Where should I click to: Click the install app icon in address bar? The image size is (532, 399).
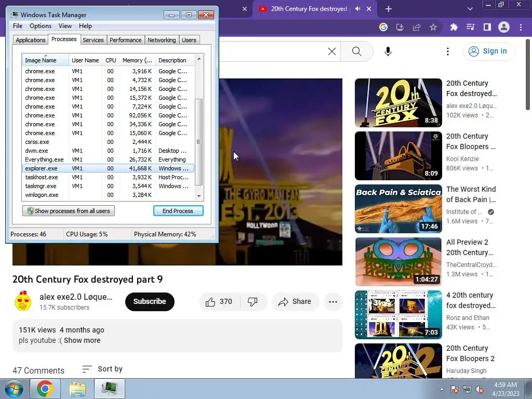400,27
